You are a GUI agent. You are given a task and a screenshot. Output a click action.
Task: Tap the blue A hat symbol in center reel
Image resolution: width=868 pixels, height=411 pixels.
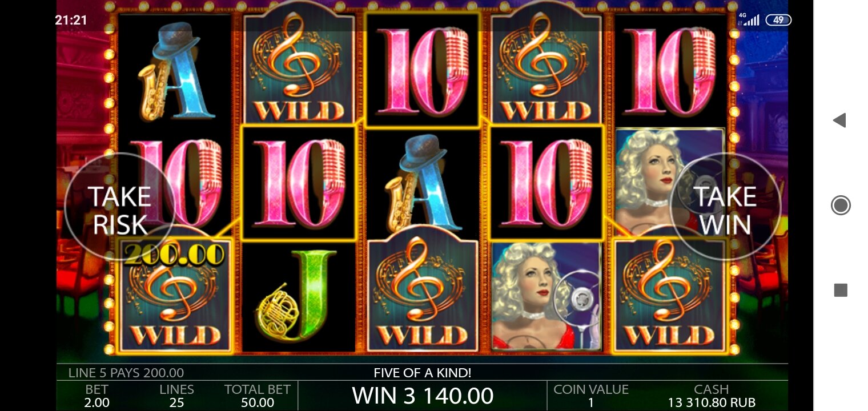(x=422, y=184)
